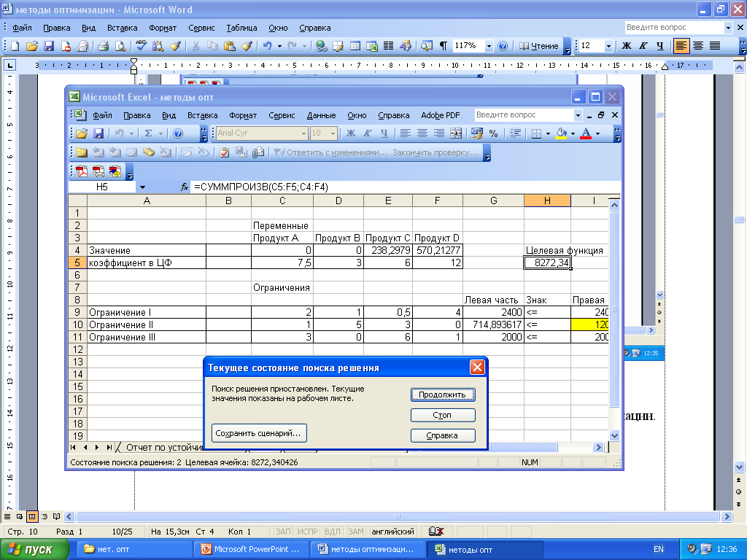Switch to Чтение reading mode in Word
747x560 pixels.
coord(539,46)
